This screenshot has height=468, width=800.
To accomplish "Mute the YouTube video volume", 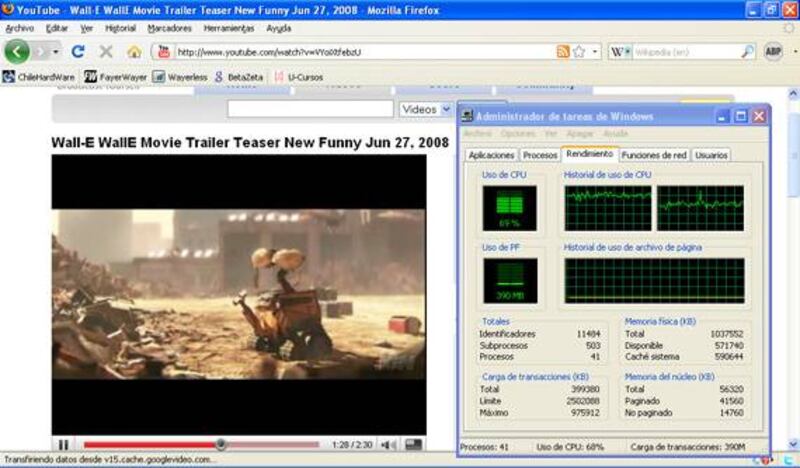I will click(388, 445).
